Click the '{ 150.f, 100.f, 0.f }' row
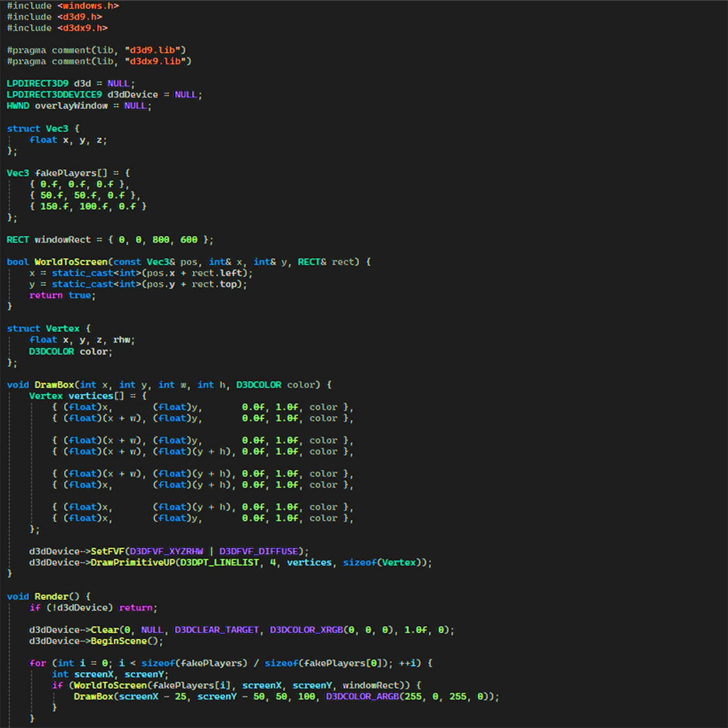The image size is (728, 728). point(88,207)
